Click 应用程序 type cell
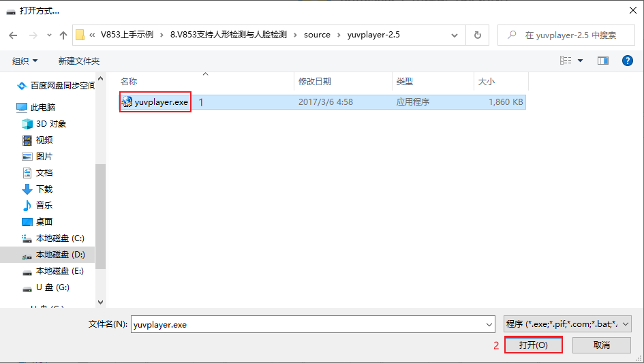The image size is (644, 363). click(x=413, y=102)
